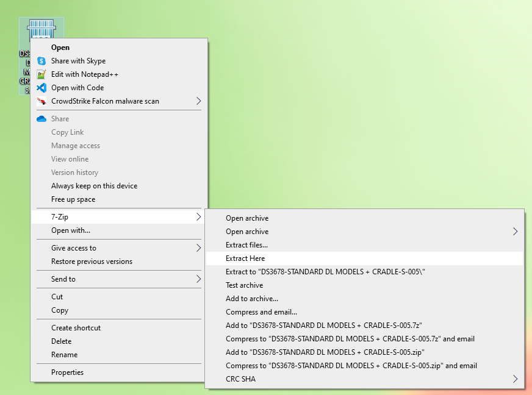Expand the CrowdStrike Falcon malware scan submenu

pos(199,101)
